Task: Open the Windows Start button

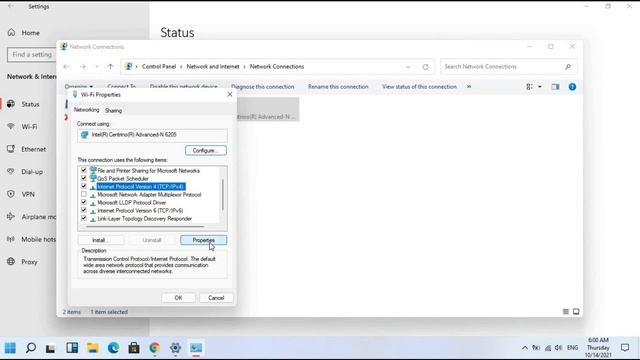Action: pyautogui.click(x=10, y=348)
